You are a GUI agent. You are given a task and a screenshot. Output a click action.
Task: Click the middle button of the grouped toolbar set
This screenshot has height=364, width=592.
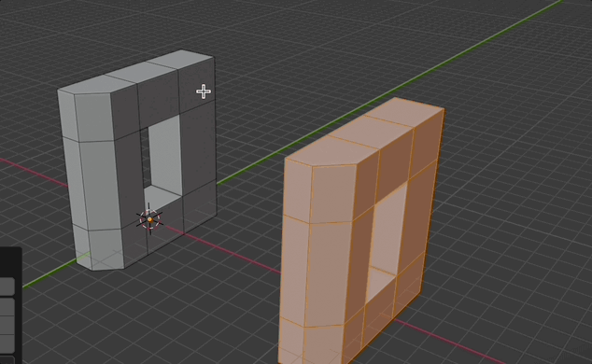[x=7, y=325]
